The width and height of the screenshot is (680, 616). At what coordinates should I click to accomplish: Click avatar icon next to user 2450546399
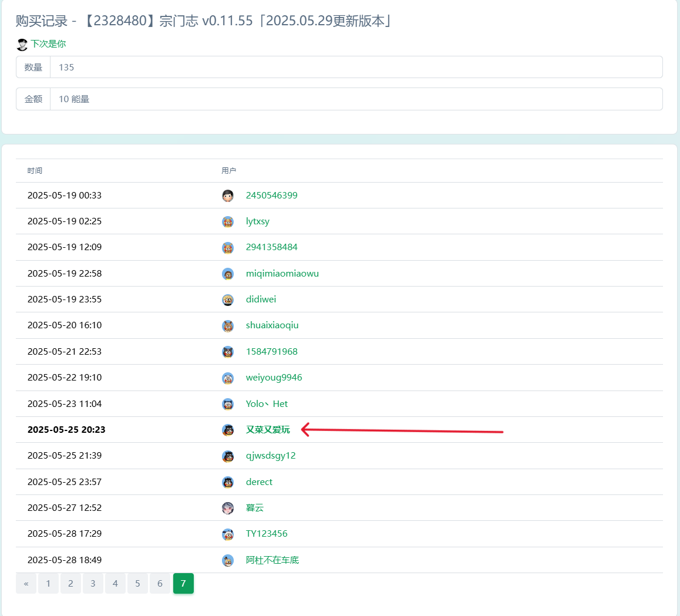(x=228, y=196)
